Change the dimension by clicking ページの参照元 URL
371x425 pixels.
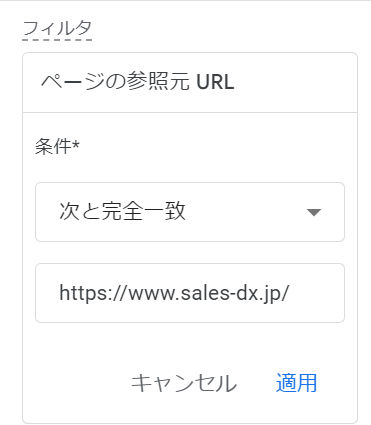138,82
